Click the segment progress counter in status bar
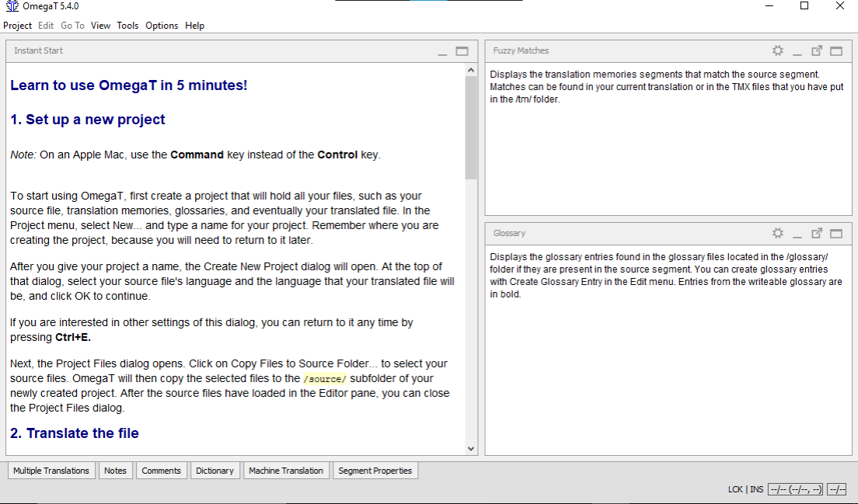858x504 pixels. pyautogui.click(x=796, y=489)
